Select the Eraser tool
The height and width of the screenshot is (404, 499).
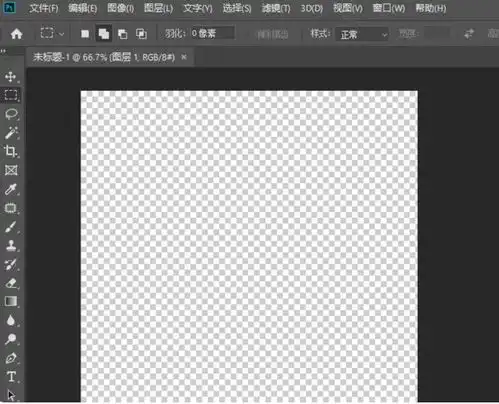click(11, 283)
